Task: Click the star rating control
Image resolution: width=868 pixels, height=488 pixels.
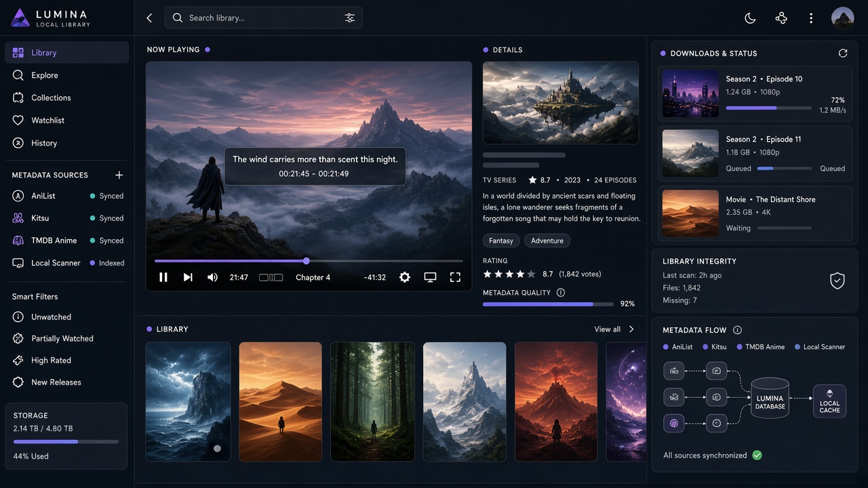Action: click(509, 274)
